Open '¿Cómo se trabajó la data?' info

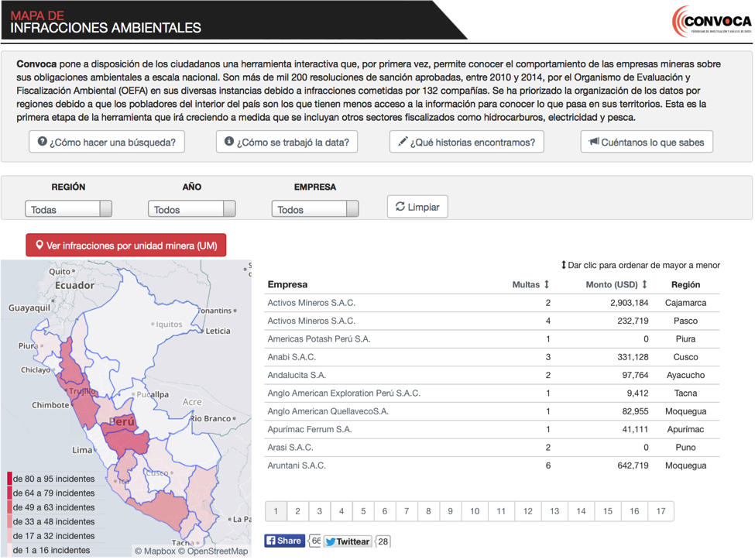(287, 142)
